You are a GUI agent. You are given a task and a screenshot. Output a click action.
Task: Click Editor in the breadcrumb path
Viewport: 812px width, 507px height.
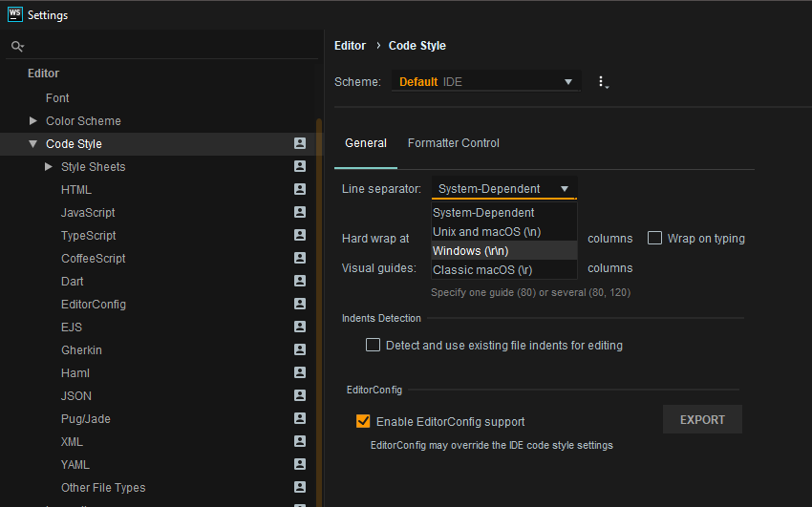pyautogui.click(x=350, y=45)
